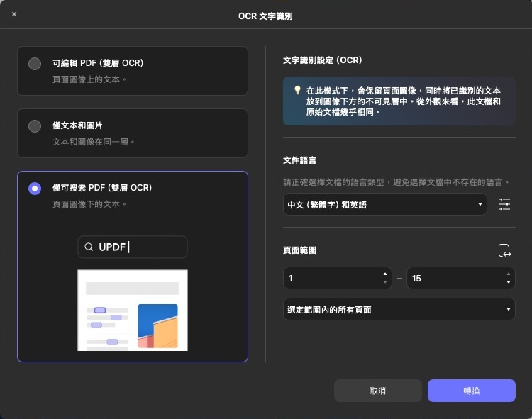Expand 選定範圍內的所有頁面 dropdown

click(399, 309)
